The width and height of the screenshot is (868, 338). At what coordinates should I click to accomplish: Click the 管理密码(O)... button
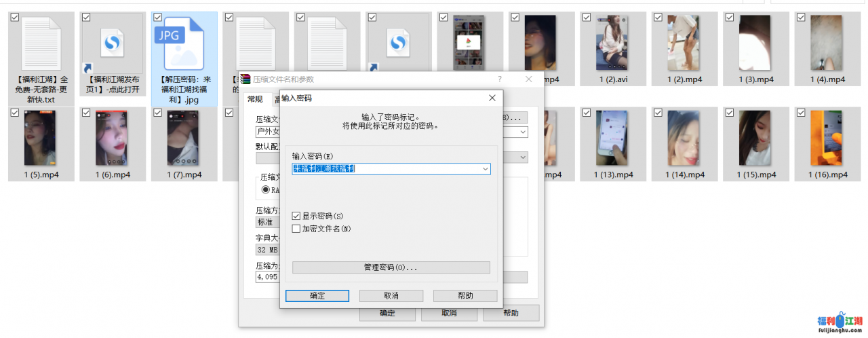[x=391, y=267]
